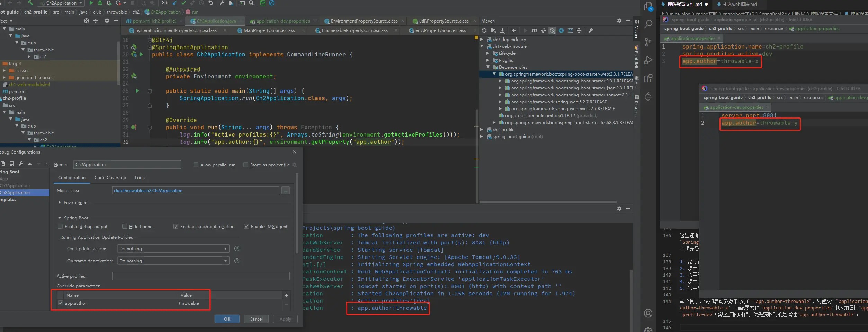
Task: Click Execute Maven Goal icon
Action: (534, 30)
